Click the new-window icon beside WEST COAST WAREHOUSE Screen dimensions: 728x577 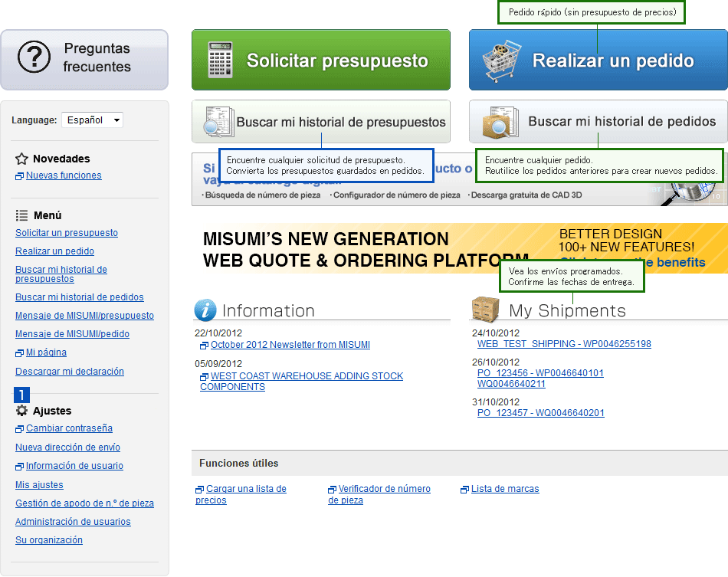[x=205, y=376]
